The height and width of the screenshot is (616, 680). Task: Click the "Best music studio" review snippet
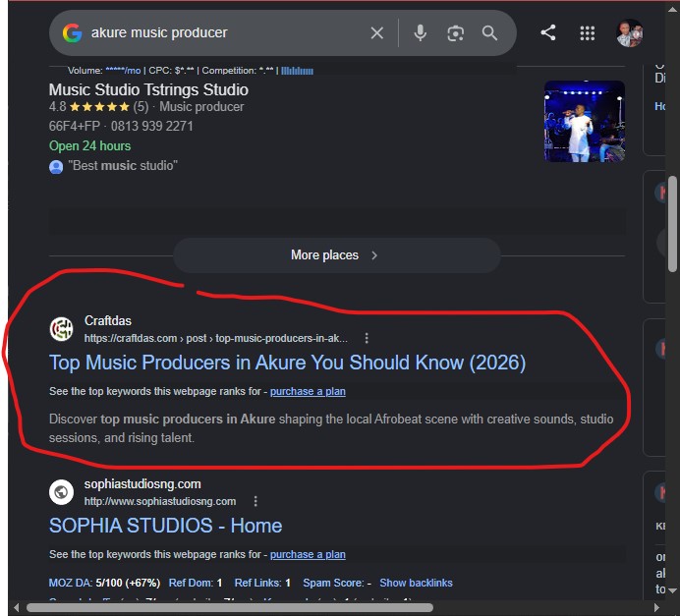point(123,166)
